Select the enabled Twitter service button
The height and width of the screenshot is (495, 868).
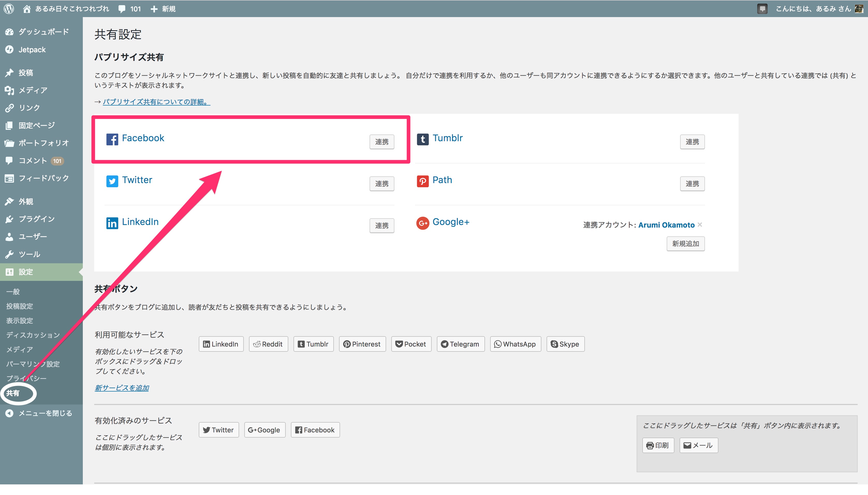(x=219, y=430)
